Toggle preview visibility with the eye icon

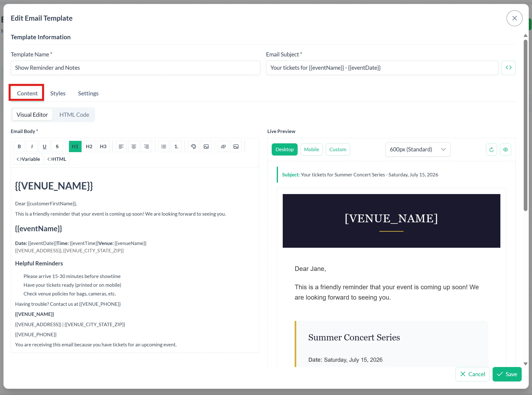pyautogui.click(x=505, y=150)
